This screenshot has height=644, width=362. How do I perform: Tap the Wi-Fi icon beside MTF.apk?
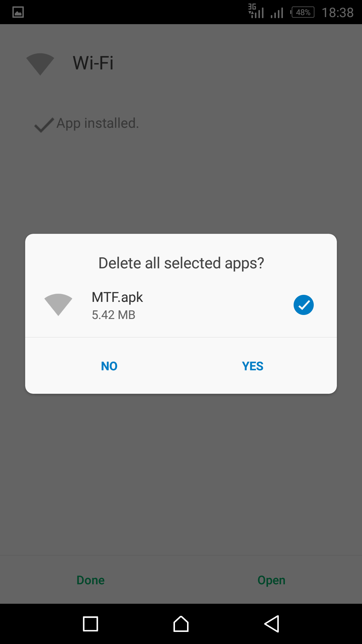(58, 304)
